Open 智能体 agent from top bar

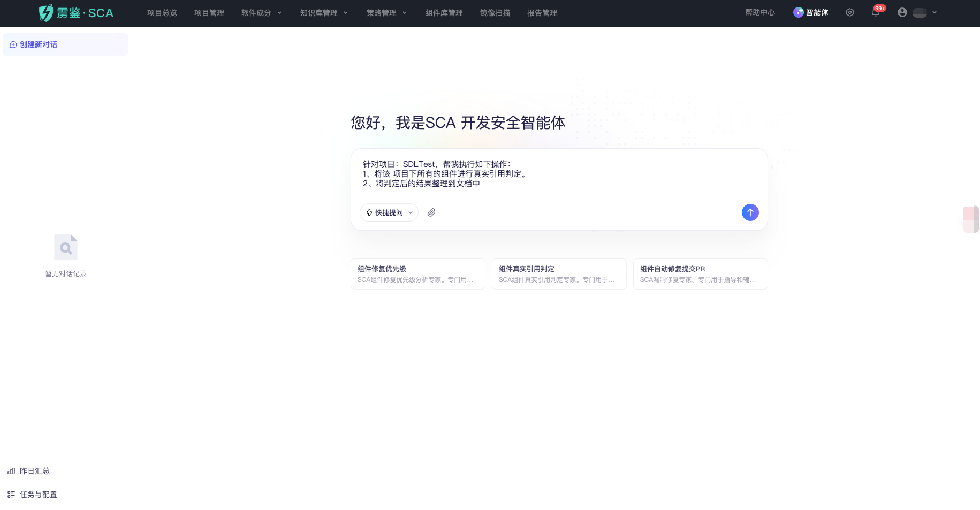point(811,12)
